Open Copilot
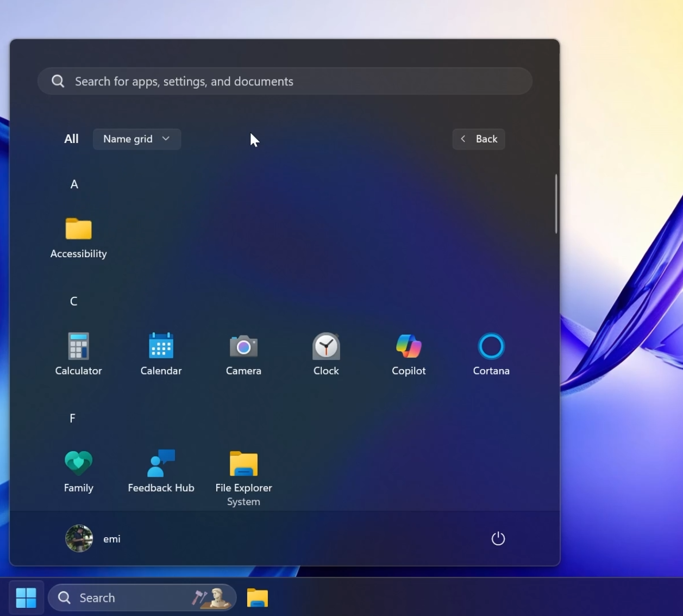The width and height of the screenshot is (683, 616). click(409, 353)
